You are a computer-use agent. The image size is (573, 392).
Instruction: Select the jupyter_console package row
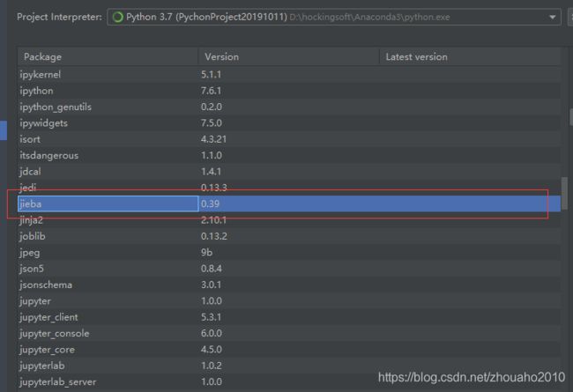click(x=288, y=333)
